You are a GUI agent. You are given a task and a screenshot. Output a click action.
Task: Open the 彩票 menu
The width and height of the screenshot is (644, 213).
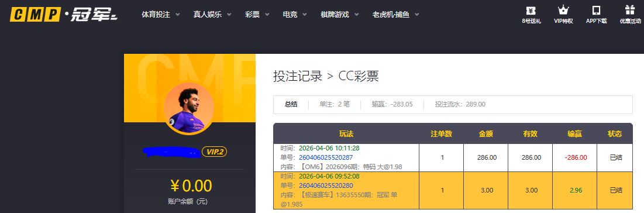252,15
